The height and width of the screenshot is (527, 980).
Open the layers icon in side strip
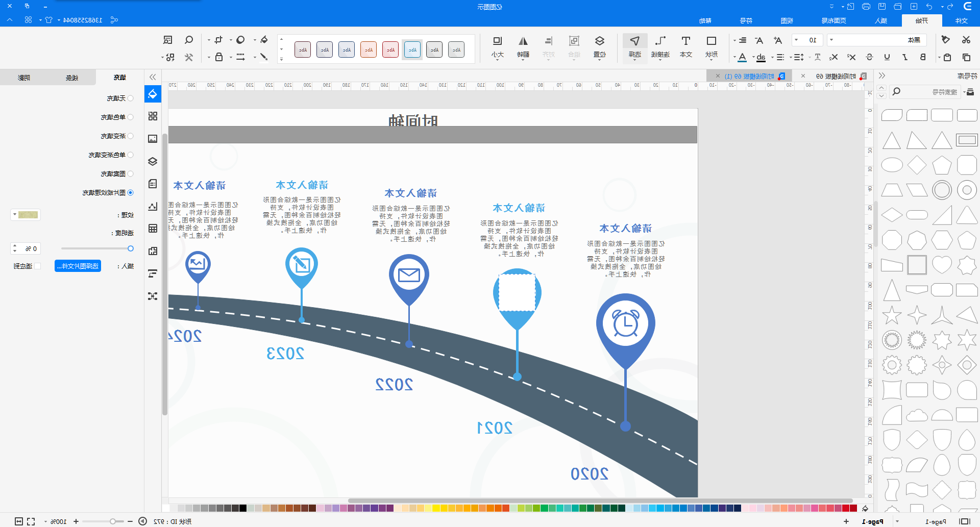pyautogui.click(x=153, y=161)
